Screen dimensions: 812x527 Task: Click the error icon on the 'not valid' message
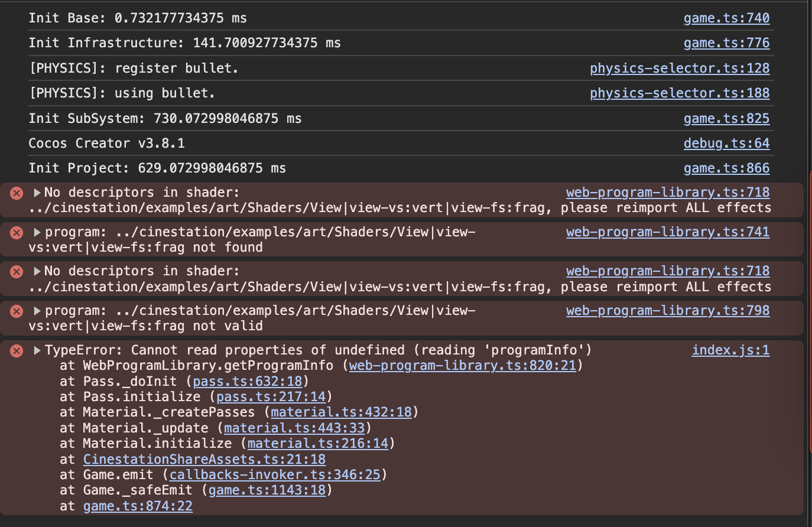pyautogui.click(x=17, y=311)
